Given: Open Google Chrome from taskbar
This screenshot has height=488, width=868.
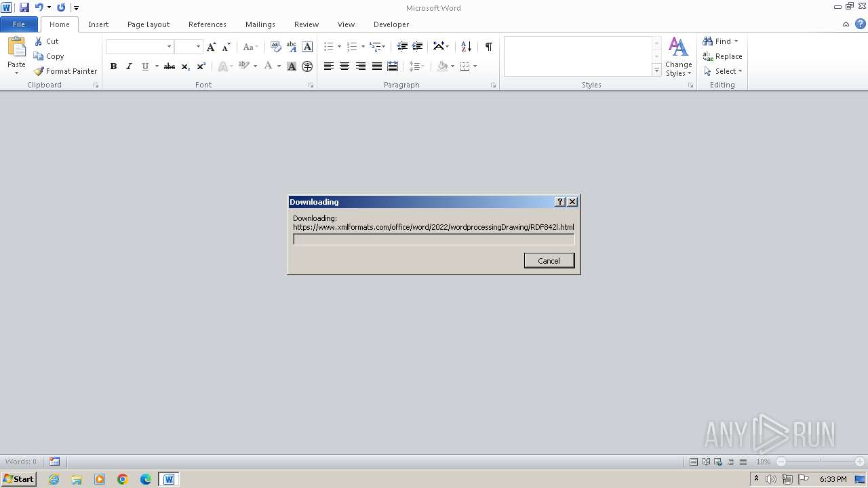Looking at the screenshot, I should [123, 479].
